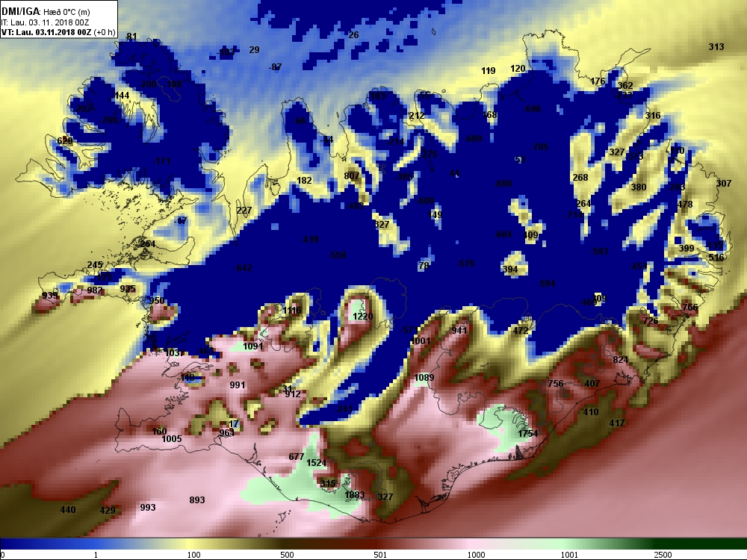Viewport: 747px width, 560px height.
Task: Click the map value 227
Action: coord(244,210)
